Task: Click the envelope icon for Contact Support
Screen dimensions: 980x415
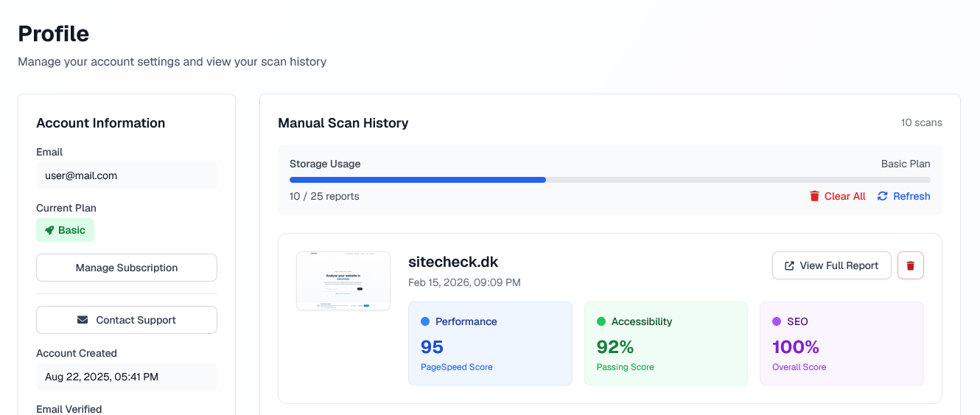Action: tap(83, 320)
